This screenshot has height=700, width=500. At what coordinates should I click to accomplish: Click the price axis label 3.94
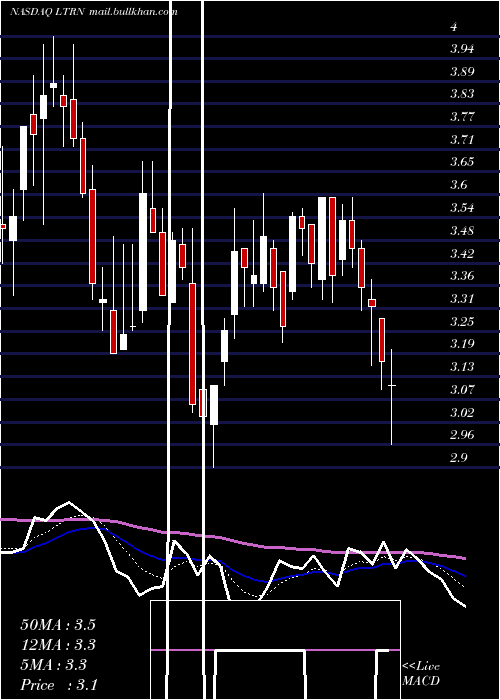tap(462, 49)
